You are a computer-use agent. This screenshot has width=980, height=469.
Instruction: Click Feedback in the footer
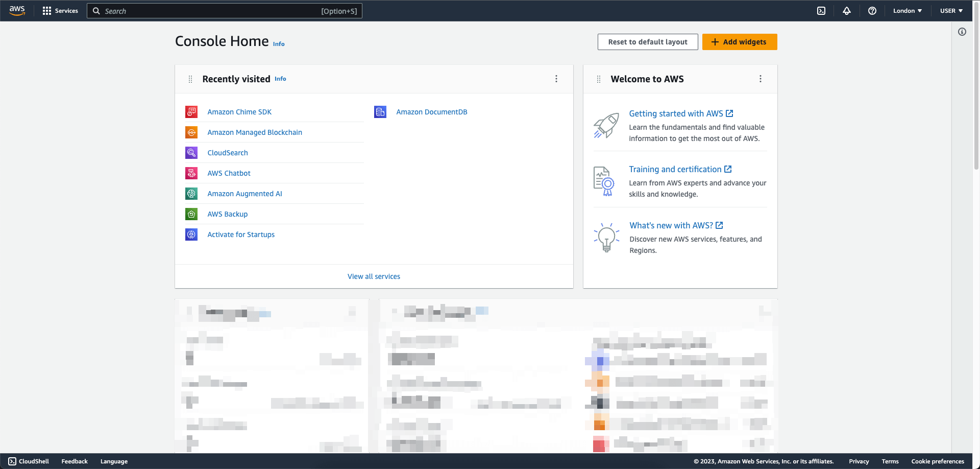tap(75, 461)
